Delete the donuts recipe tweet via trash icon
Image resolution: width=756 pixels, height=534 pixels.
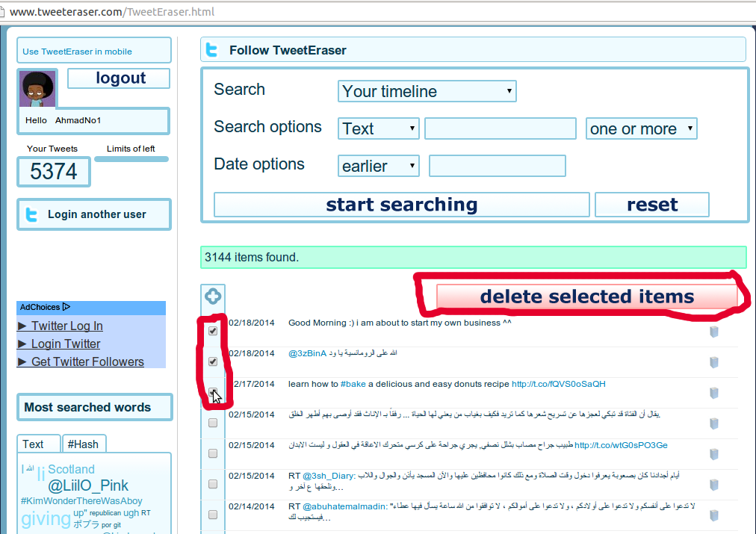713,393
